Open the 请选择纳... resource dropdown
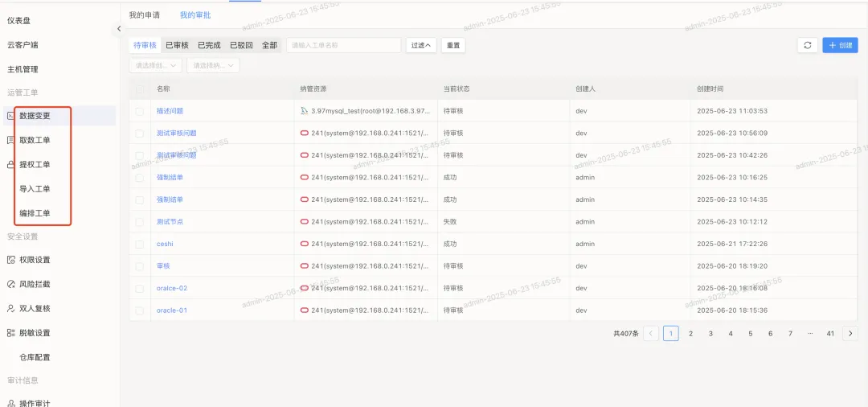Viewport: 868px width, 407px height. coord(213,65)
